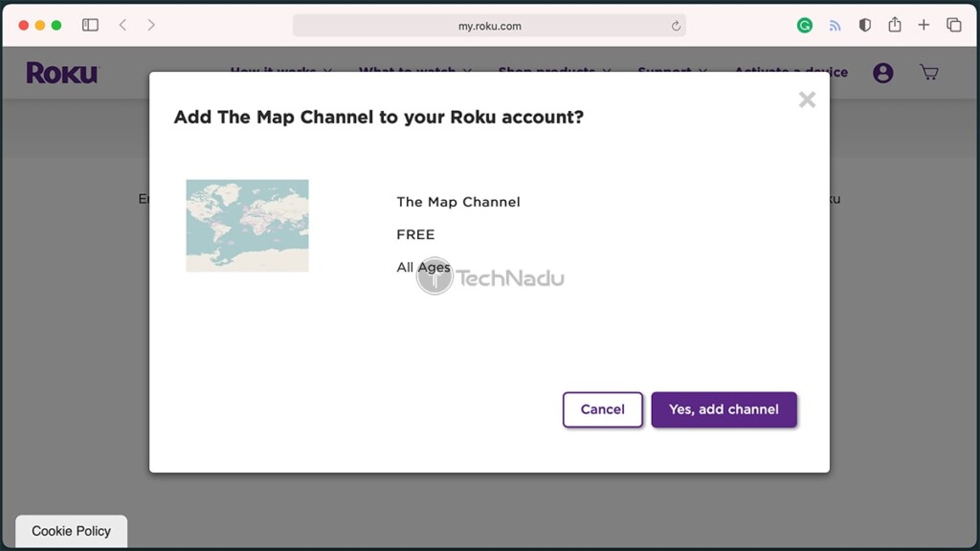
Task: Click the Roku logo
Action: (x=62, y=73)
